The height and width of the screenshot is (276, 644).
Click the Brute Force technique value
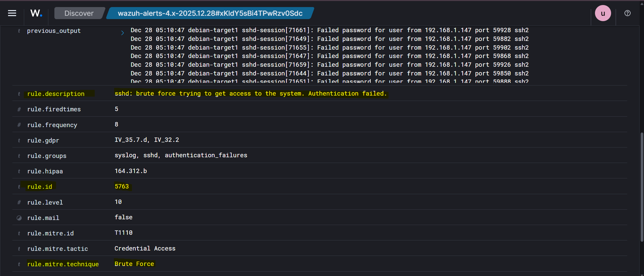click(134, 264)
